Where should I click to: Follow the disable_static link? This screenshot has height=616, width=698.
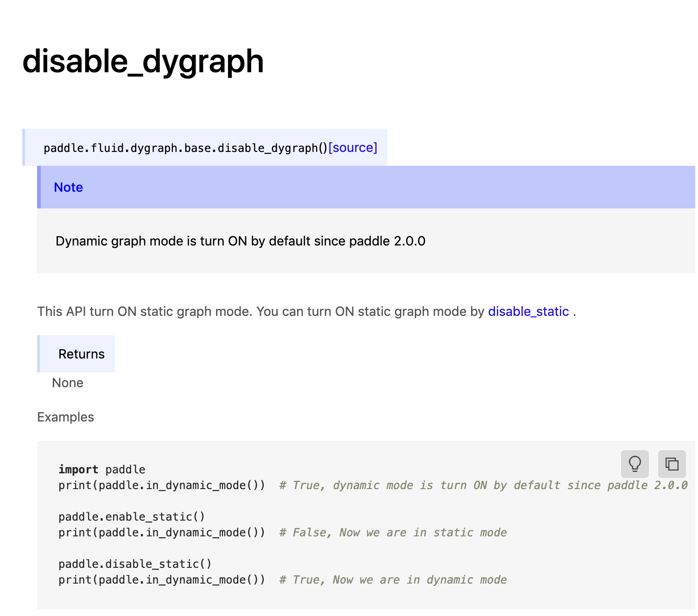coord(528,311)
